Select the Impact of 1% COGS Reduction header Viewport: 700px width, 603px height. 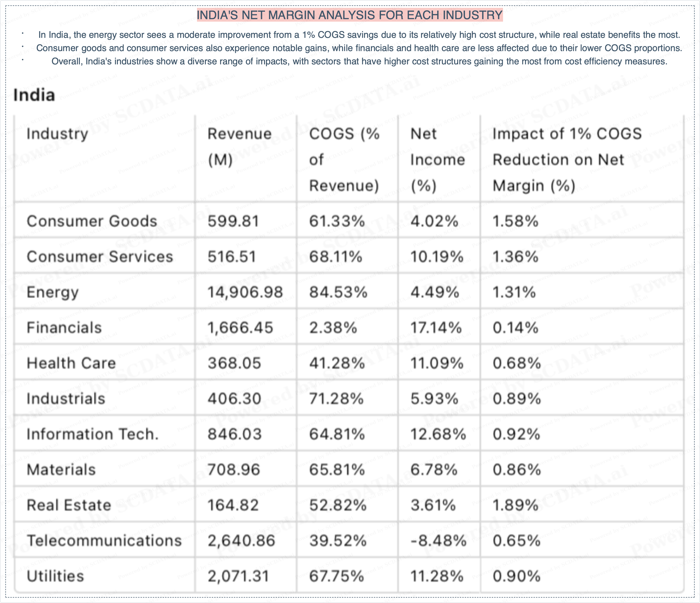[x=567, y=159]
